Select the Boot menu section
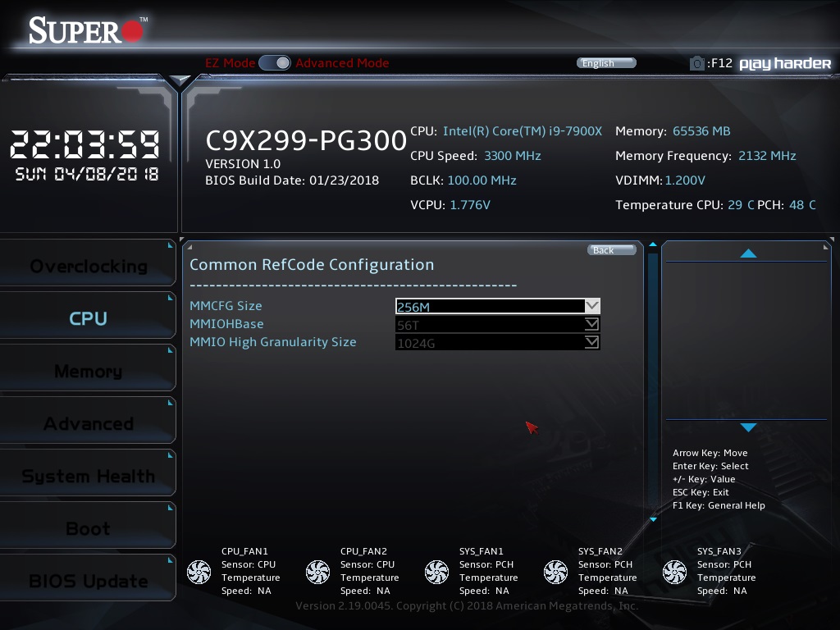This screenshot has width=840, height=630. pos(88,528)
